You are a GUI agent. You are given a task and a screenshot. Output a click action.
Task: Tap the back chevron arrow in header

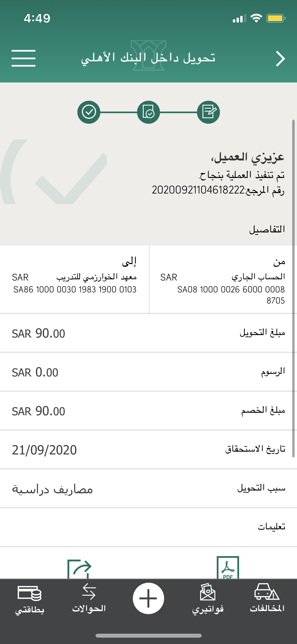(280, 59)
